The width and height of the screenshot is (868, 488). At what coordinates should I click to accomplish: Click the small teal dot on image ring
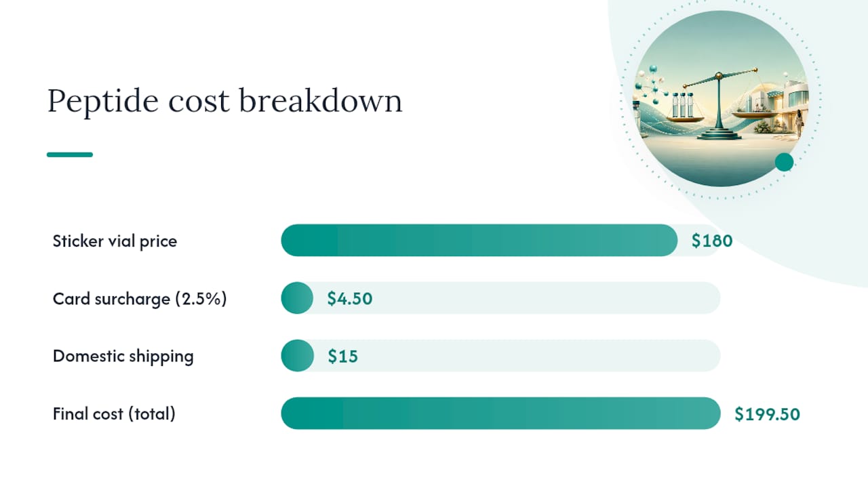click(x=784, y=162)
